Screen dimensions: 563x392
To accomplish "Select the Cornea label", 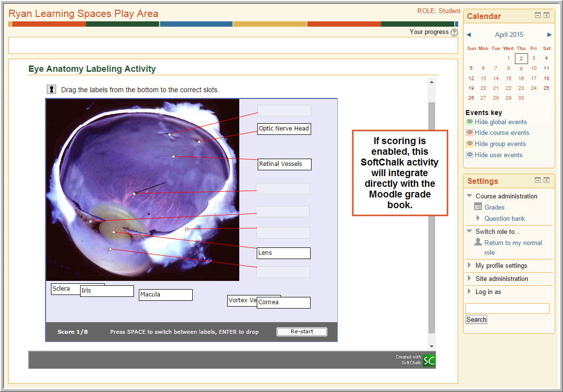I will pyautogui.click(x=283, y=302).
